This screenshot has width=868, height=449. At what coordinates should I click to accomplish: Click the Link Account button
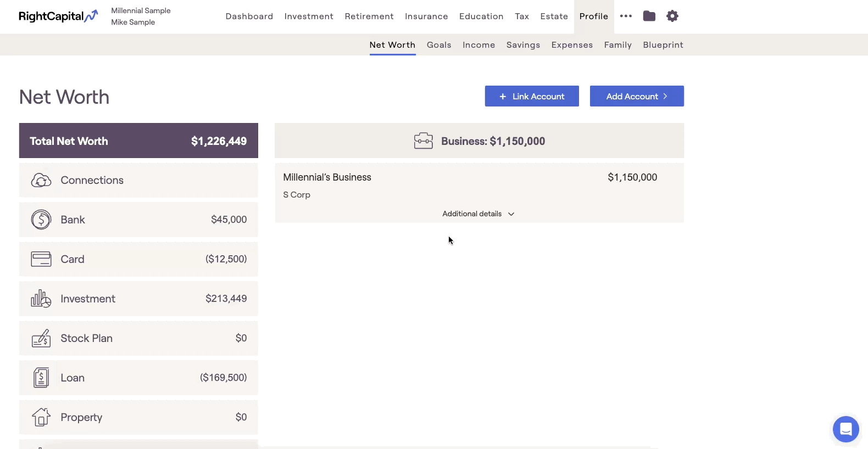(x=531, y=96)
